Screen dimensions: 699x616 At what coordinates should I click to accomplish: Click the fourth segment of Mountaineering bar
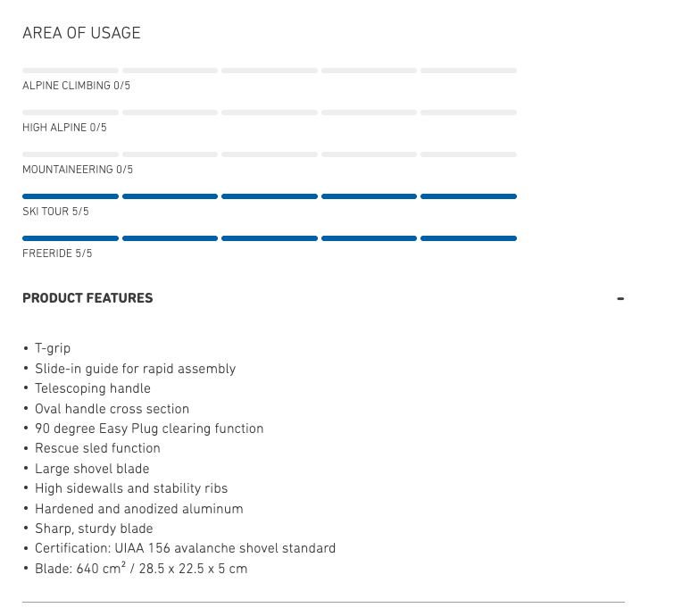point(369,154)
